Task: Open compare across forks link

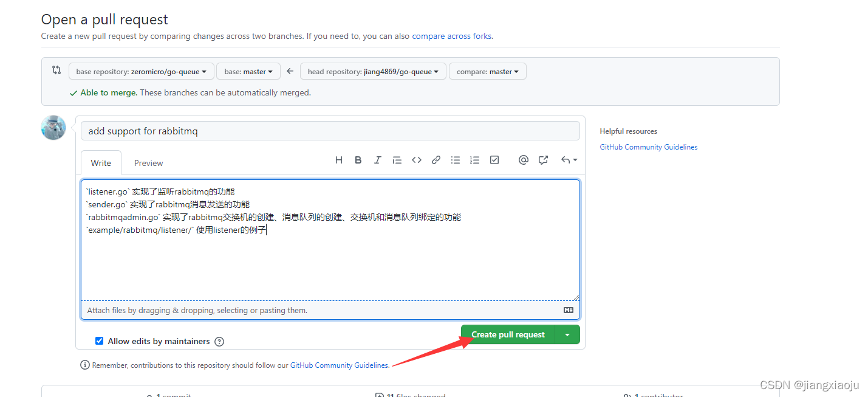Action: (451, 36)
